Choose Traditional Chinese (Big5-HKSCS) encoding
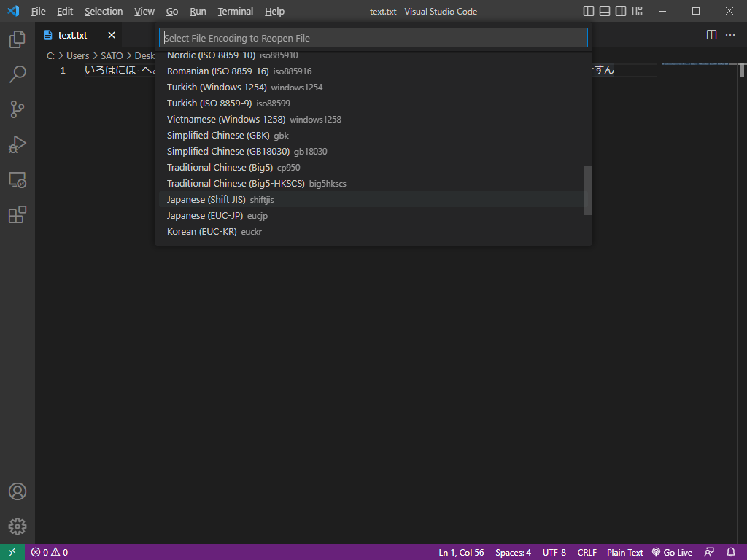Image resolution: width=747 pixels, height=560 pixels. (x=372, y=183)
